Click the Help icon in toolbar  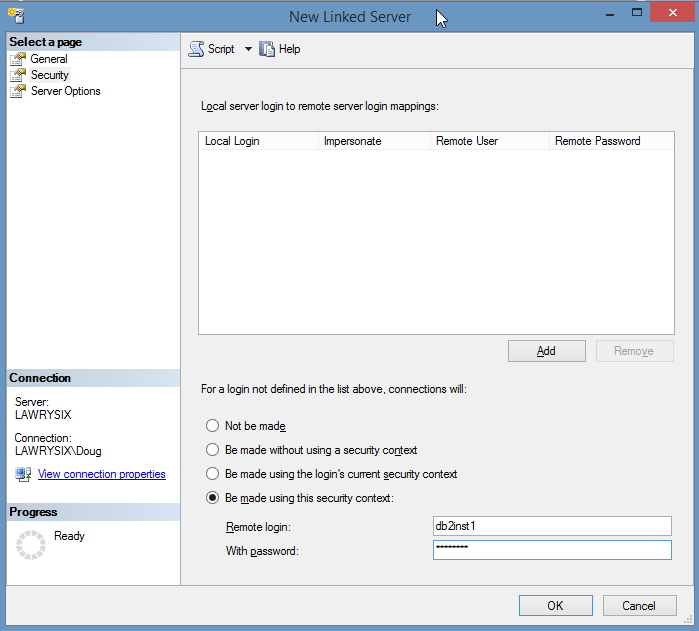click(267, 49)
